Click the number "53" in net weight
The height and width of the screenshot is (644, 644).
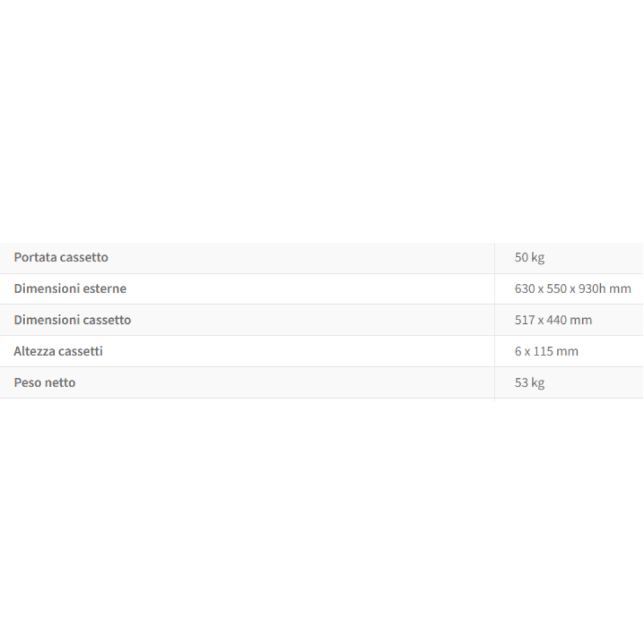521,383
